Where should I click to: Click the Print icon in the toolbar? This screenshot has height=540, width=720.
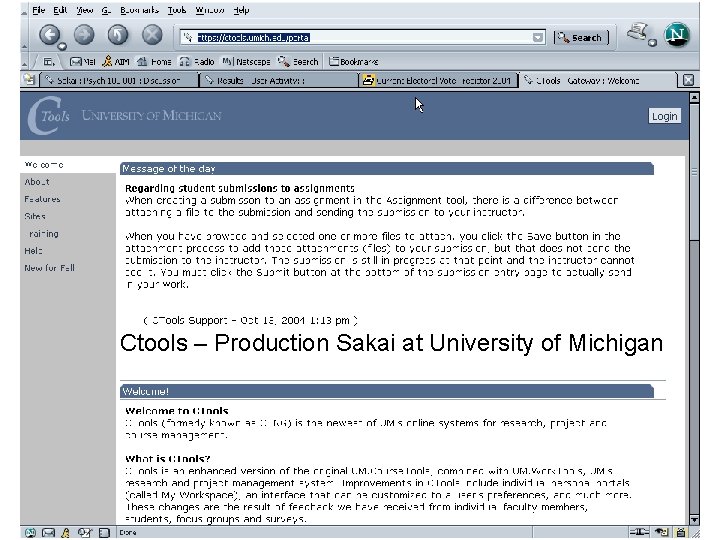point(638,32)
